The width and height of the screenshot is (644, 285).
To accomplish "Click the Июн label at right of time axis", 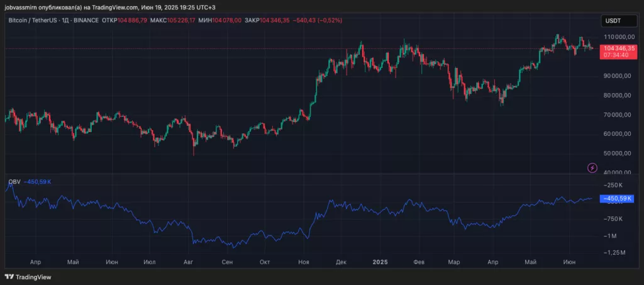I will (570, 261).
